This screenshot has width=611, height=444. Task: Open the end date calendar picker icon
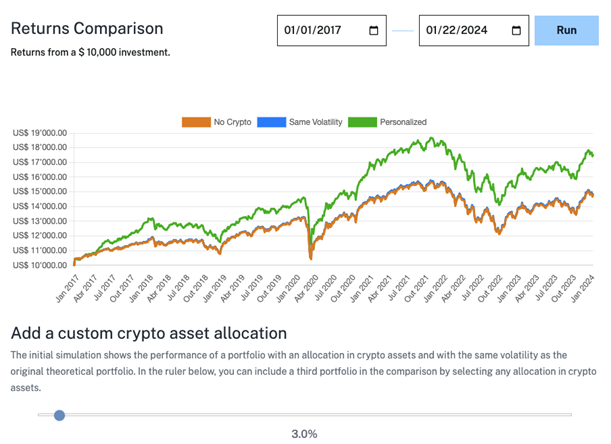[516, 31]
